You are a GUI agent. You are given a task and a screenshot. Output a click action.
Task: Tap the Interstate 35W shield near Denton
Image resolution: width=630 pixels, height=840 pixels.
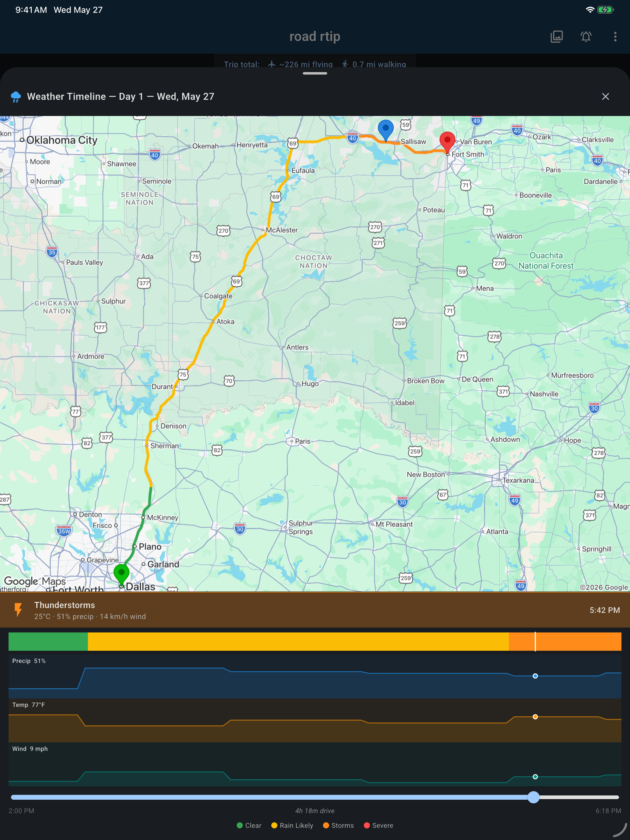64,531
